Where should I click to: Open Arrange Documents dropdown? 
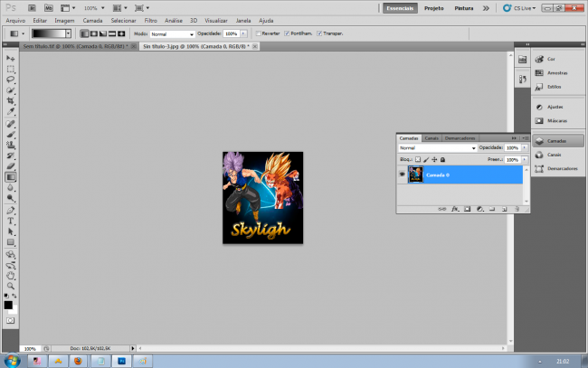click(x=120, y=8)
